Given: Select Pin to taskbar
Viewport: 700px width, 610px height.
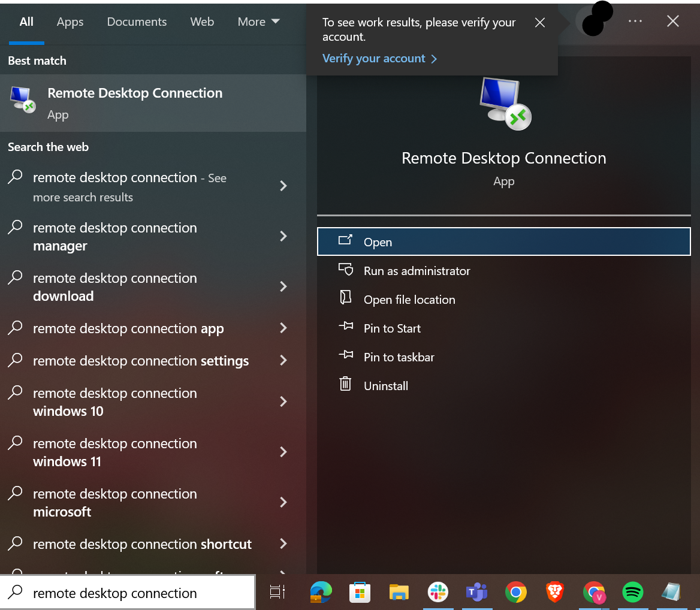Looking at the screenshot, I should click(x=399, y=357).
